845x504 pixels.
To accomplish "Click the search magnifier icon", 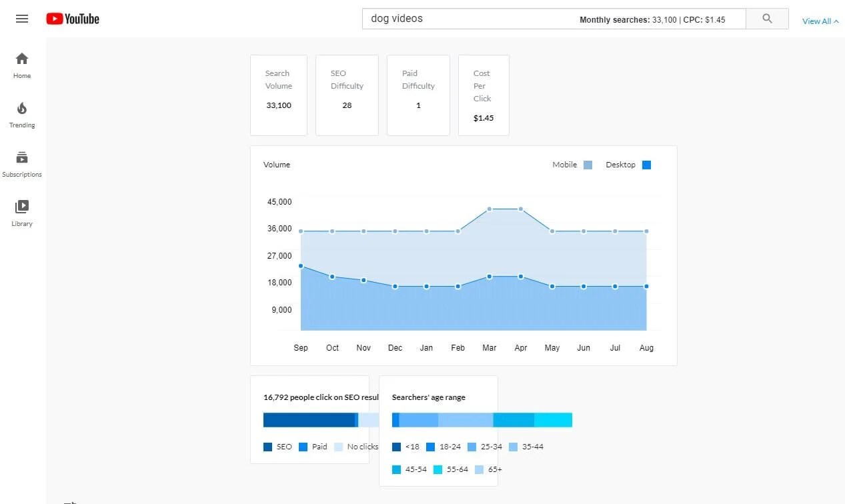I will click(766, 19).
